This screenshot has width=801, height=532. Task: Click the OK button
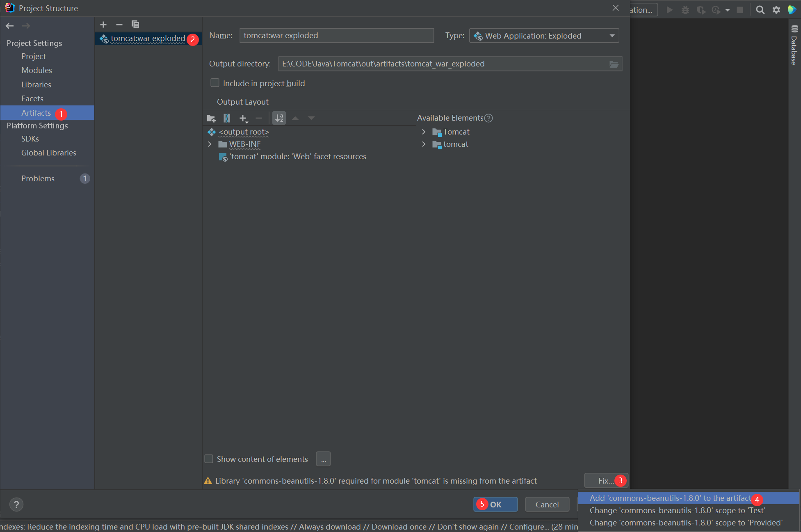click(x=495, y=505)
